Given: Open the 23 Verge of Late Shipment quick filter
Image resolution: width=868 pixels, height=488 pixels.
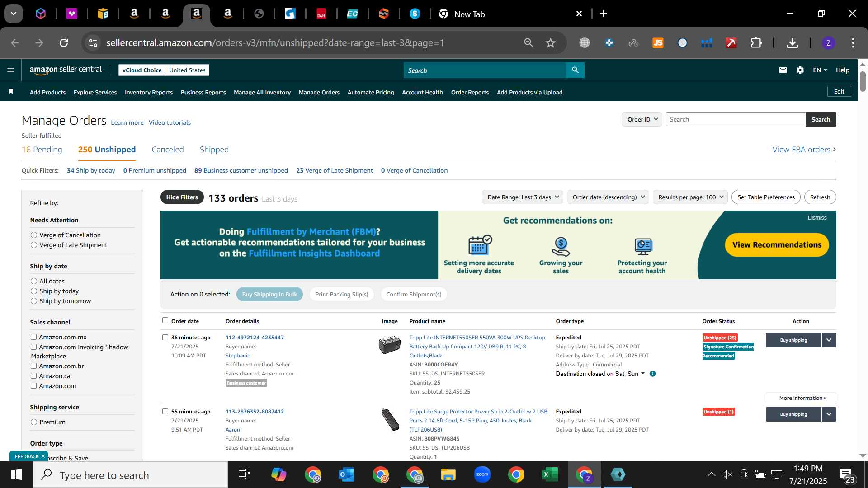Looking at the screenshot, I should click(335, 170).
